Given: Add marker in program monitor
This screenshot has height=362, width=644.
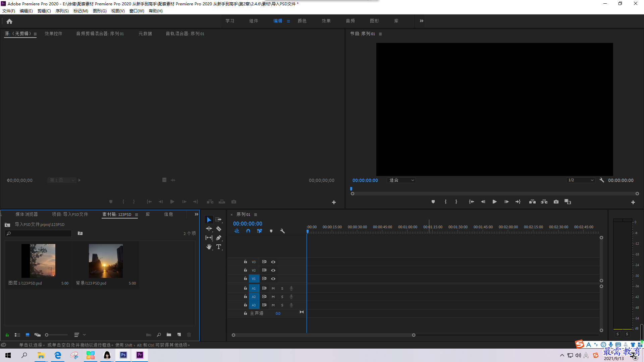Looking at the screenshot, I should tap(433, 202).
